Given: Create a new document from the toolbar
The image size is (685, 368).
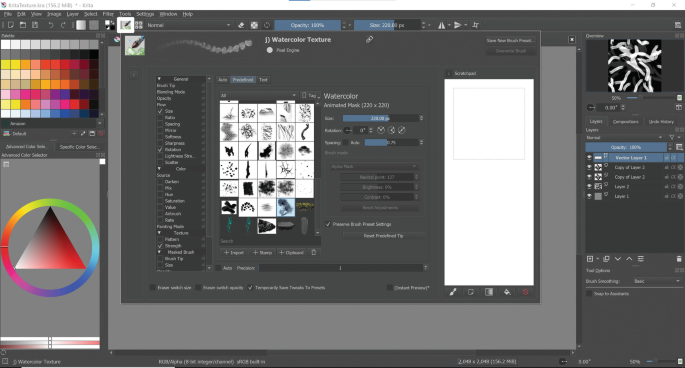Looking at the screenshot, I should coord(11,25).
